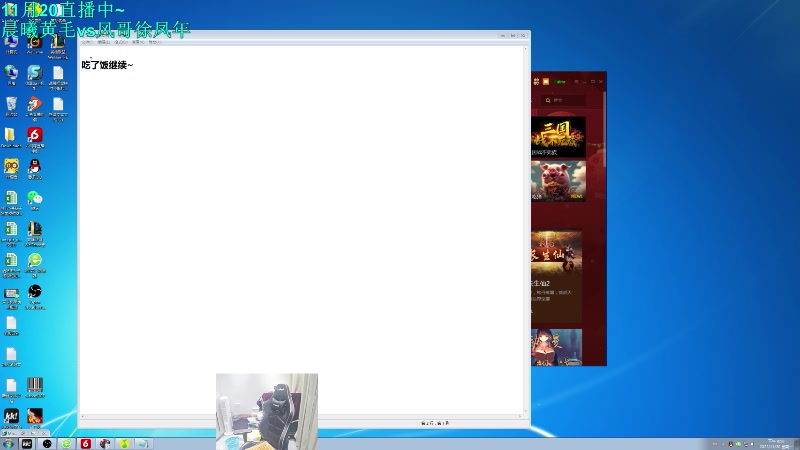Click the line and column status bar text
The image size is (800, 450).
click(x=435, y=423)
